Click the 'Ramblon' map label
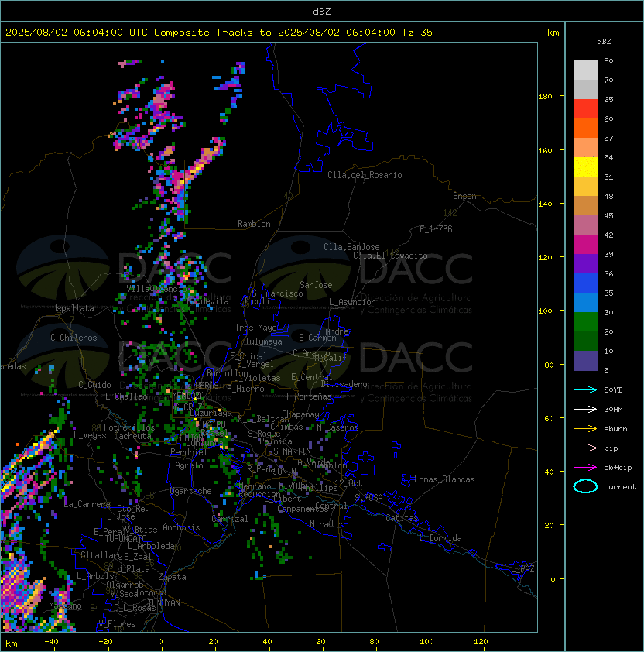This screenshot has height=652, width=644. click(x=254, y=224)
